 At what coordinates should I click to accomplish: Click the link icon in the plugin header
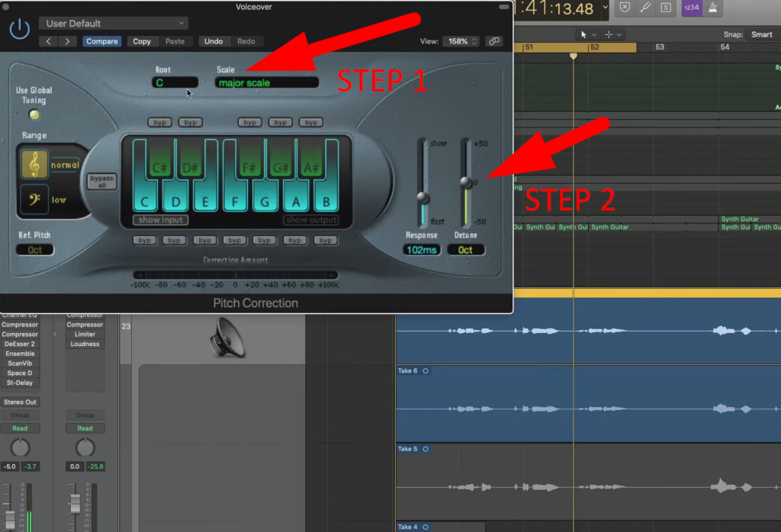[494, 41]
